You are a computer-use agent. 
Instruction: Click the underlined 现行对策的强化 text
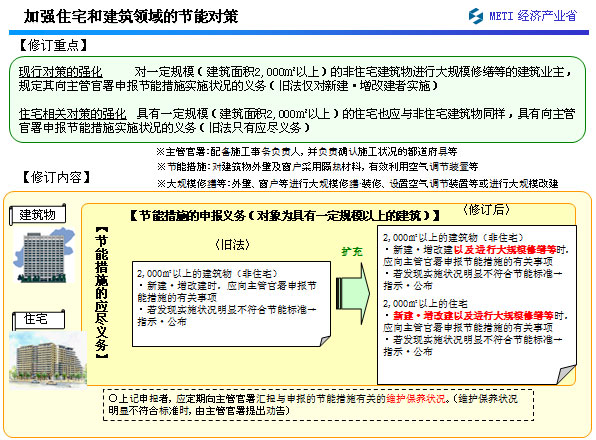(x=60, y=71)
